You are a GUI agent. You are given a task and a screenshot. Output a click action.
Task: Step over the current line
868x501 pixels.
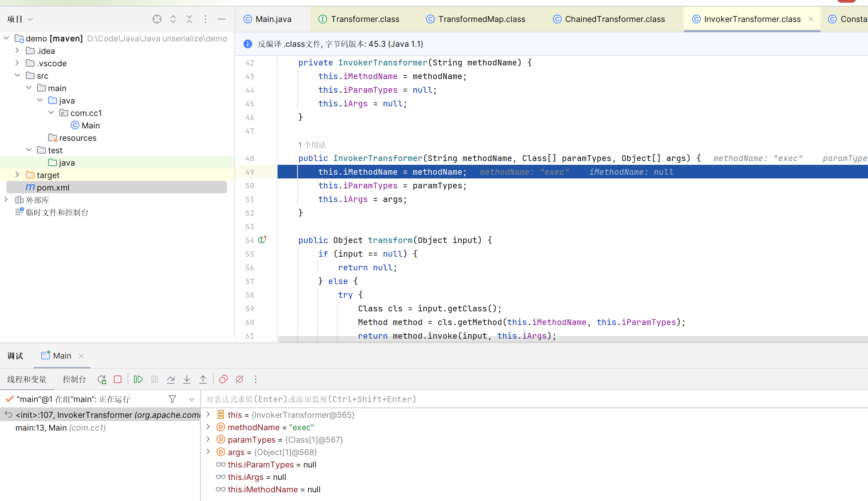coord(171,379)
